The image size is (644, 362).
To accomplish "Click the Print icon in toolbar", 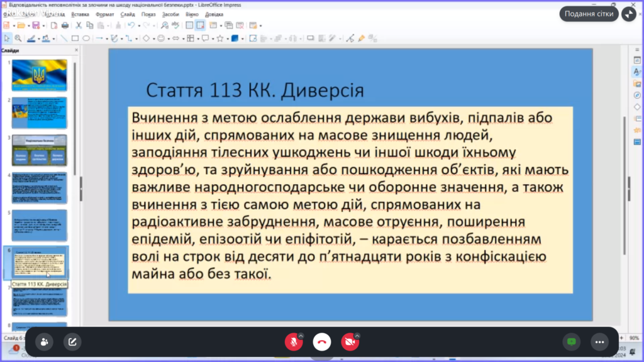I will [65, 25].
